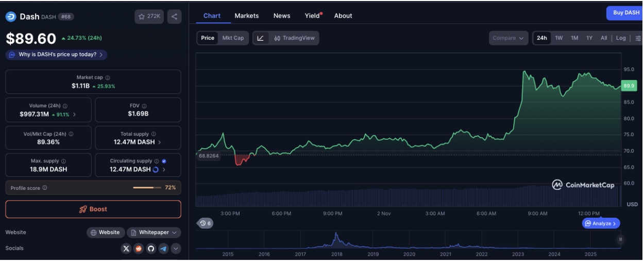The height and width of the screenshot is (261, 644).
Task: Set chart range to 1Y
Action: (589, 38)
